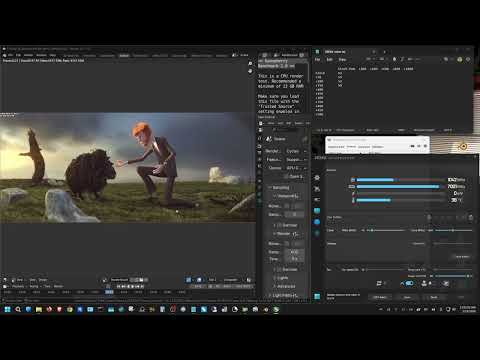The width and height of the screenshot is (480, 360).
Task: Expand the Light Paths panel
Action: pos(283,295)
